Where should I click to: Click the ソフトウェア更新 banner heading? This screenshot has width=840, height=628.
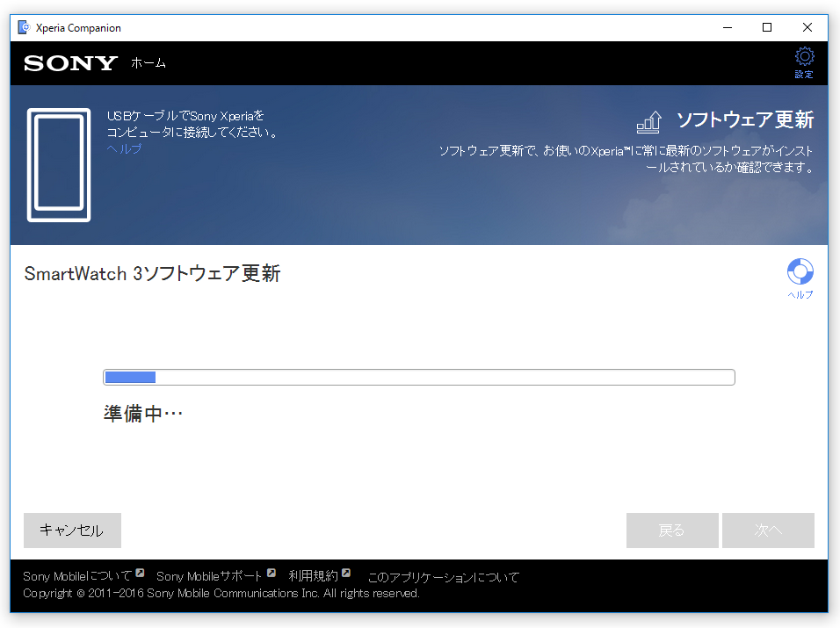tap(744, 120)
